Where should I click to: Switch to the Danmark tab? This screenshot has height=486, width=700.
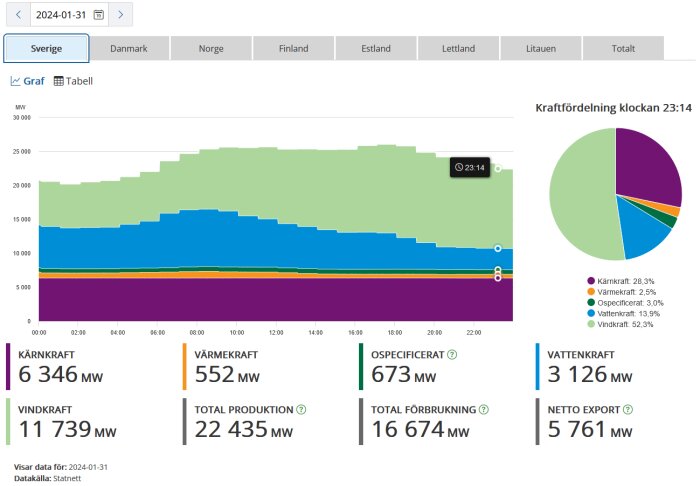pyautogui.click(x=129, y=48)
